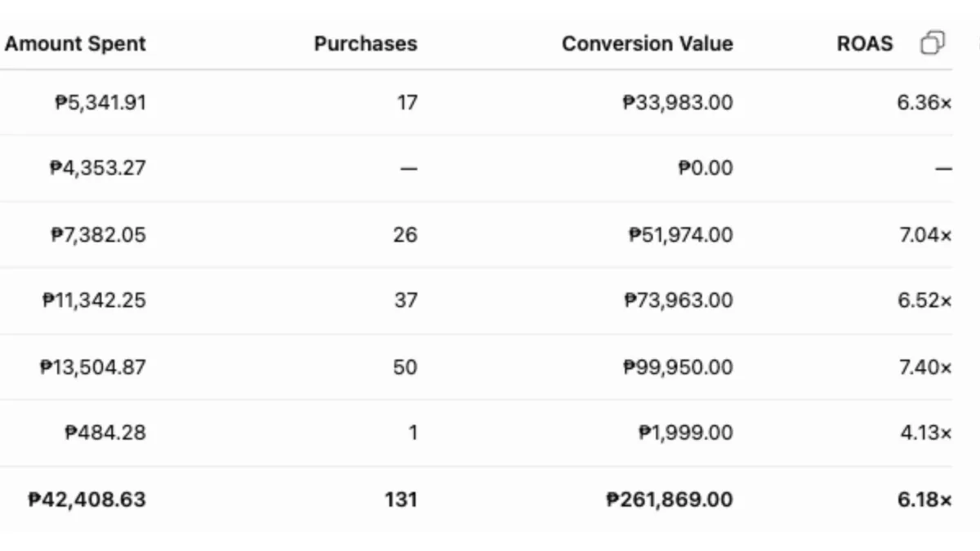Click the ROAS column header
The height and width of the screenshot is (551, 980).
(865, 43)
